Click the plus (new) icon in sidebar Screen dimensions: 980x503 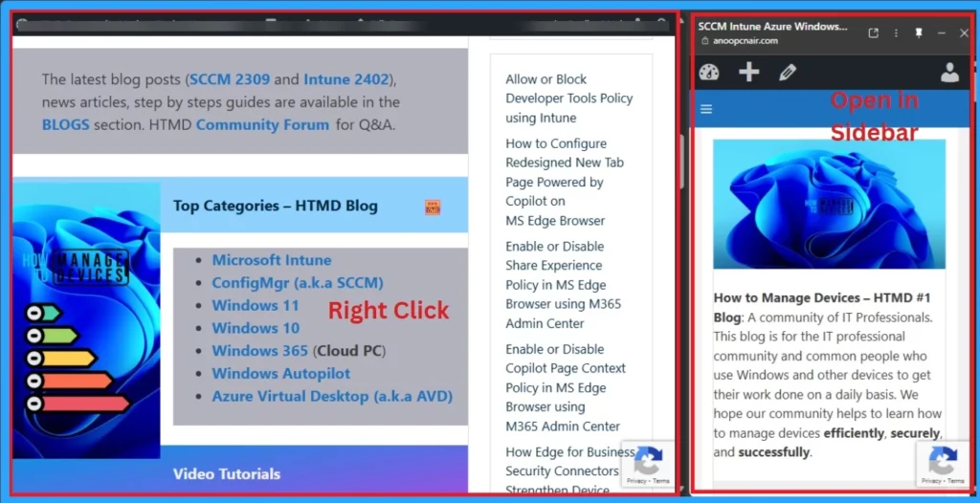(748, 73)
